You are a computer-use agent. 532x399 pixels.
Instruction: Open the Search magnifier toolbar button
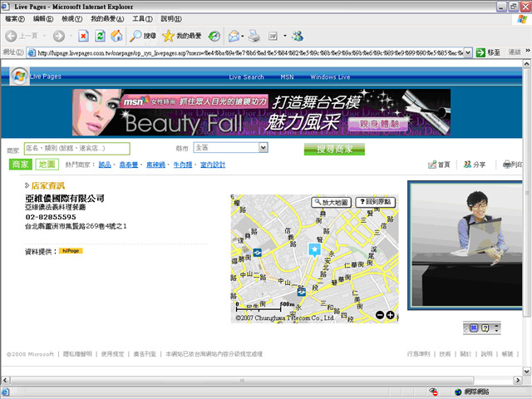click(x=143, y=36)
